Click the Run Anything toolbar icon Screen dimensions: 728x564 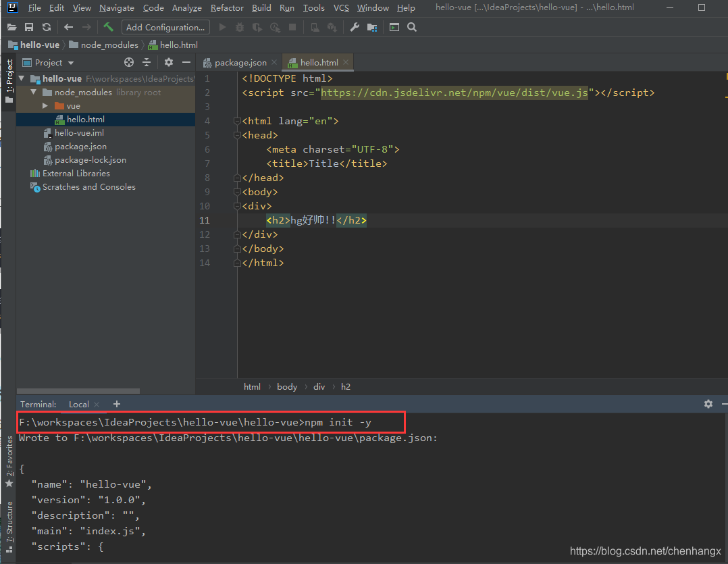(394, 28)
